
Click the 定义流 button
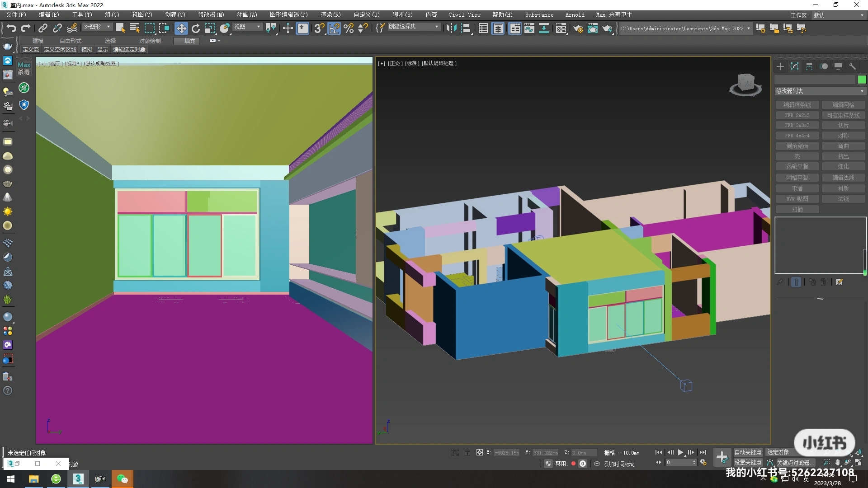[31, 50]
